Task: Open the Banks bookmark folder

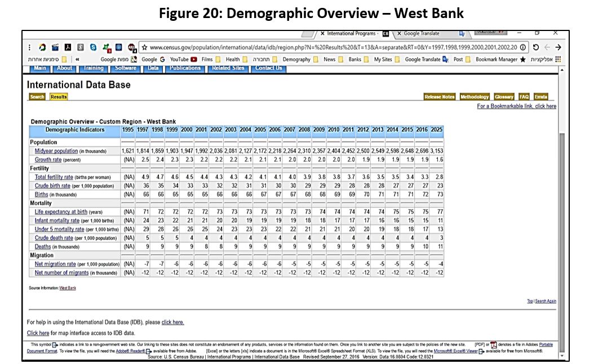Action: (x=359, y=59)
